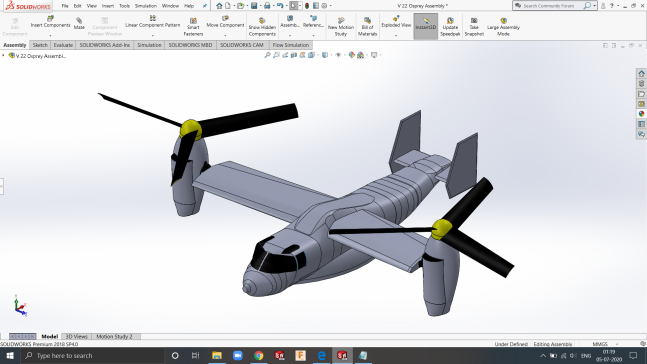Viewport: 647px width, 364px height.
Task: Switch to the Sketch tab
Action: pyautogui.click(x=40, y=45)
